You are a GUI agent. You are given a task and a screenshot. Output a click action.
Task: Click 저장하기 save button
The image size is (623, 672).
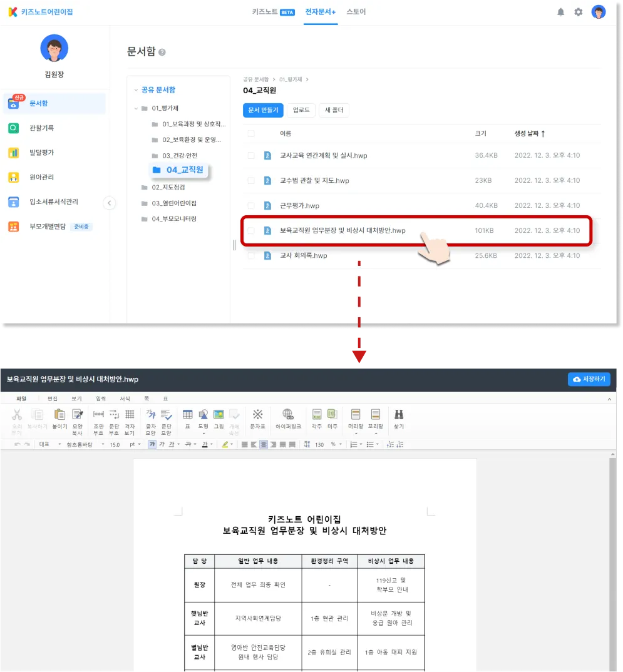(589, 379)
